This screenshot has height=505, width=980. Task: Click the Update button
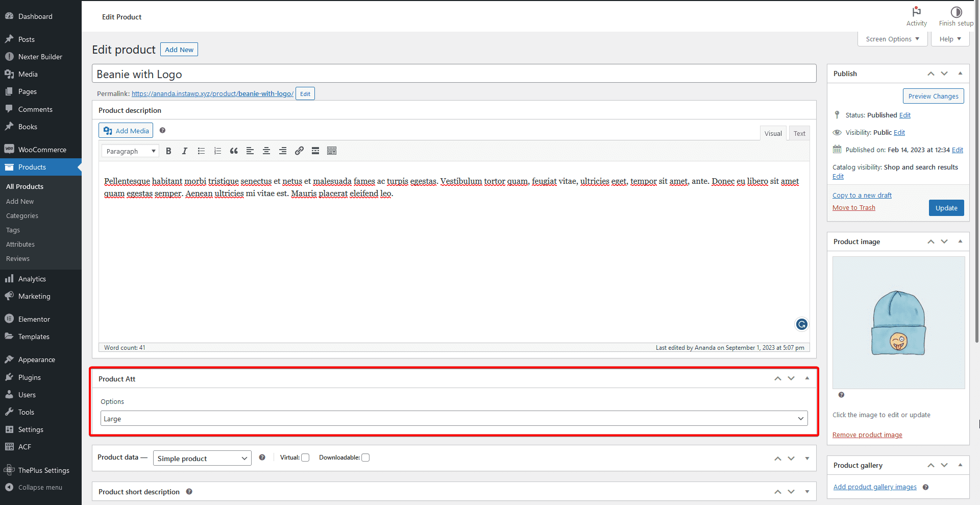tap(946, 208)
